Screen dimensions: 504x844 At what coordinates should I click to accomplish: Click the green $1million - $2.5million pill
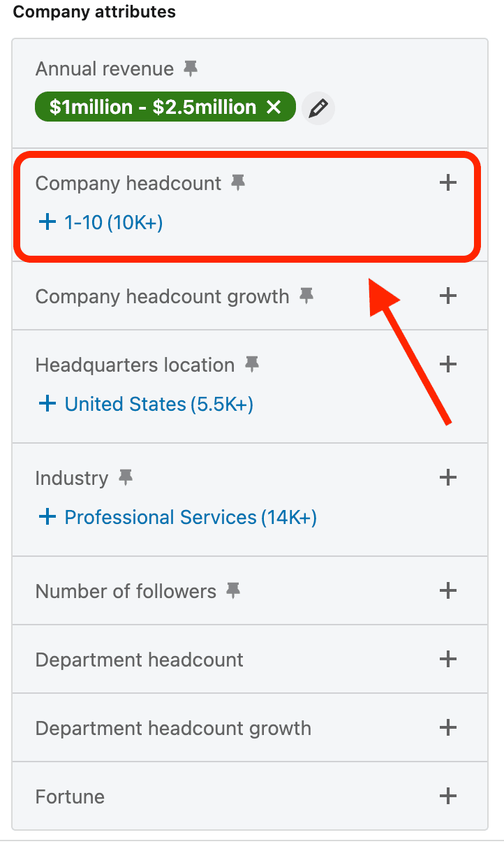point(152,108)
